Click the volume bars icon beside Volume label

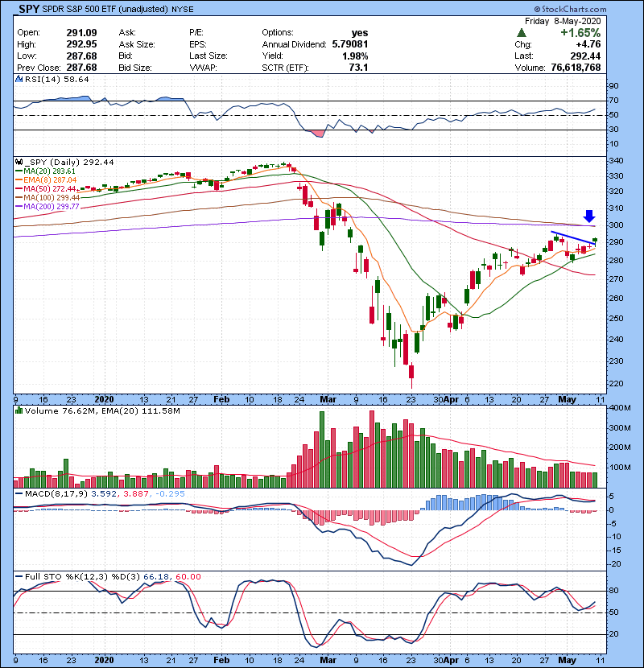[19, 410]
